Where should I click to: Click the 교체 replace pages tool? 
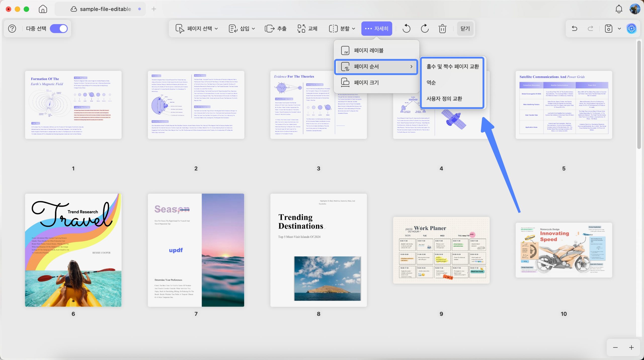307,29
